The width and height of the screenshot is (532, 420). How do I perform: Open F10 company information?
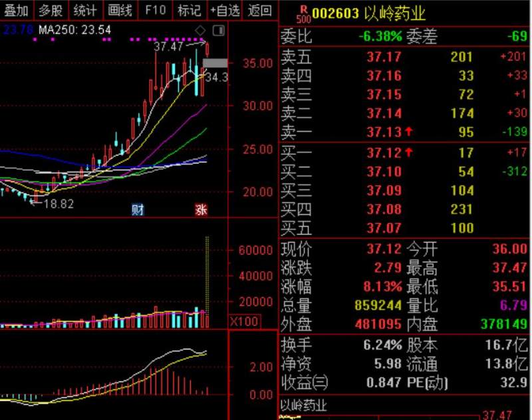155,11
